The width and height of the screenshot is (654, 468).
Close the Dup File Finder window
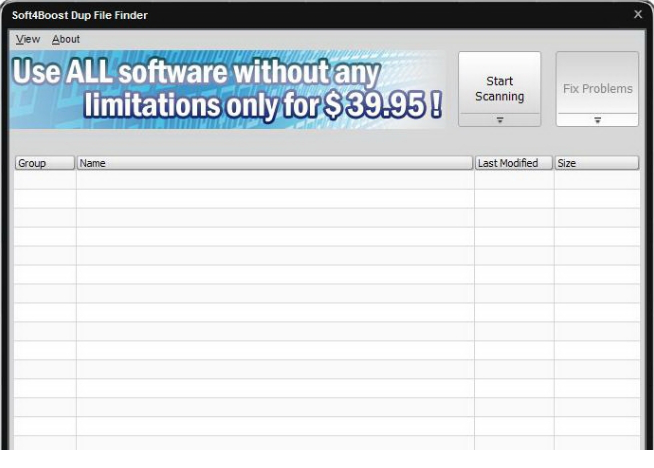click(638, 15)
